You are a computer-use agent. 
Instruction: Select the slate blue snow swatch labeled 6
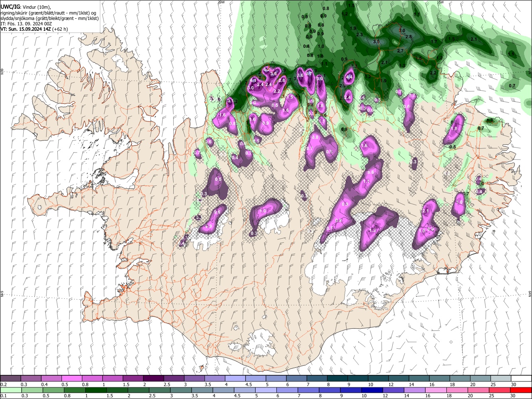click(x=297, y=379)
